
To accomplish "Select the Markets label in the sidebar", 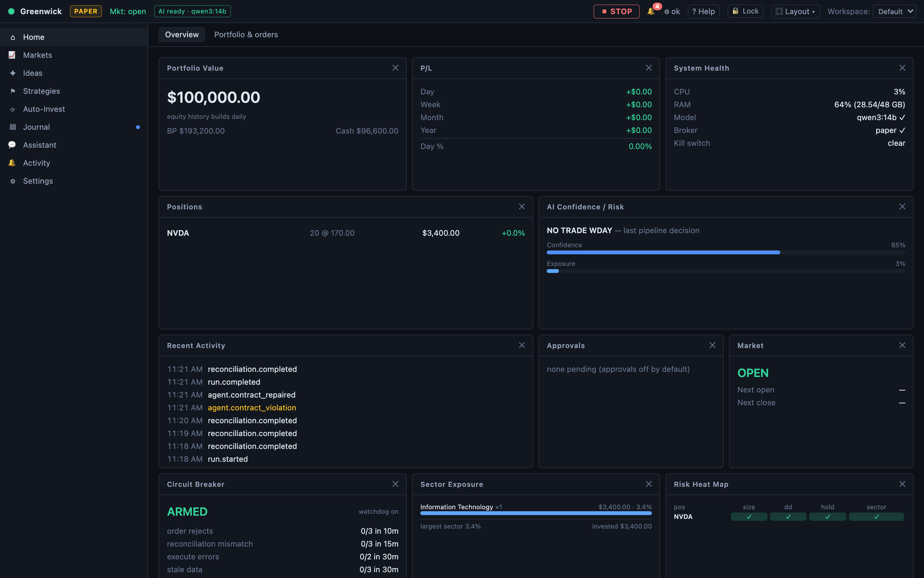I will coord(38,55).
